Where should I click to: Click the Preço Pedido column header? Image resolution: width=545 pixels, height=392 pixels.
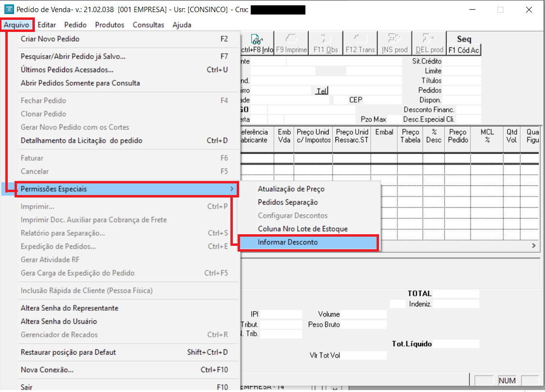click(458, 136)
